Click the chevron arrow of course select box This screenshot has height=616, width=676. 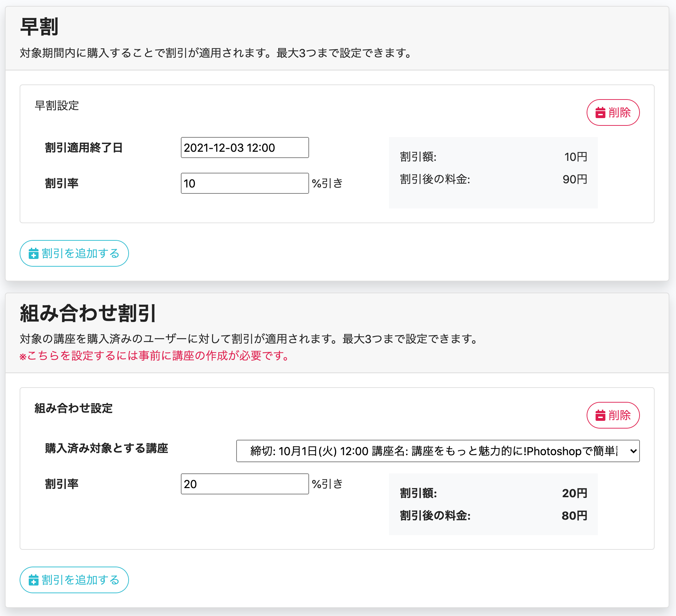coord(633,451)
